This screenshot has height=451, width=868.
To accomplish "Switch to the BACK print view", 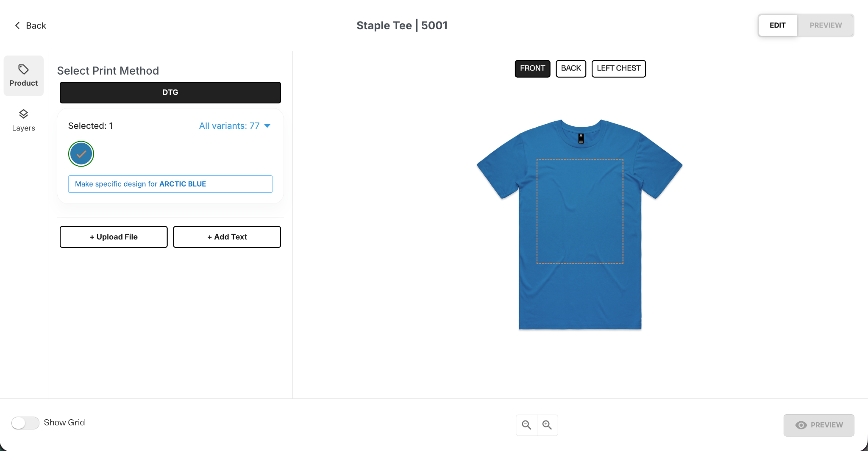I will 570,68.
